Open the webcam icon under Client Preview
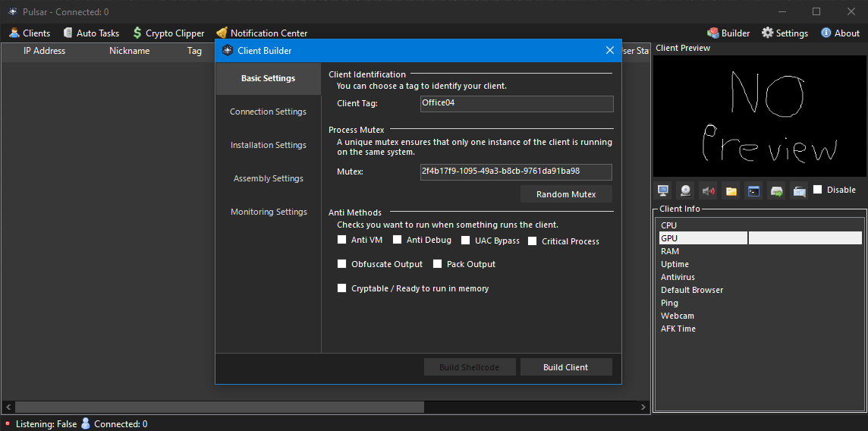The image size is (868, 431). [685, 191]
